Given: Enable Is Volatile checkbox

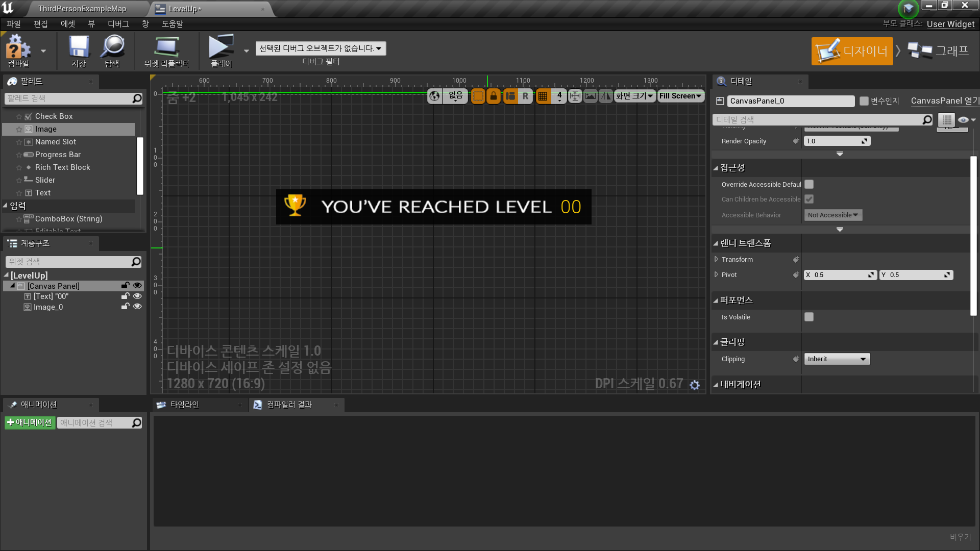Looking at the screenshot, I should 809,317.
